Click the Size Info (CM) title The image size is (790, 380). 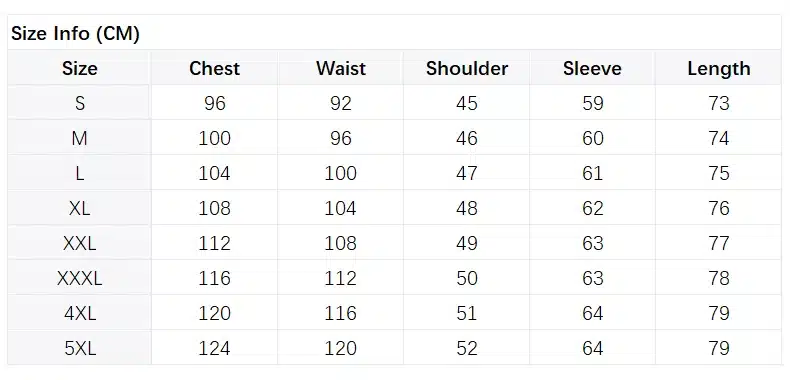point(75,34)
